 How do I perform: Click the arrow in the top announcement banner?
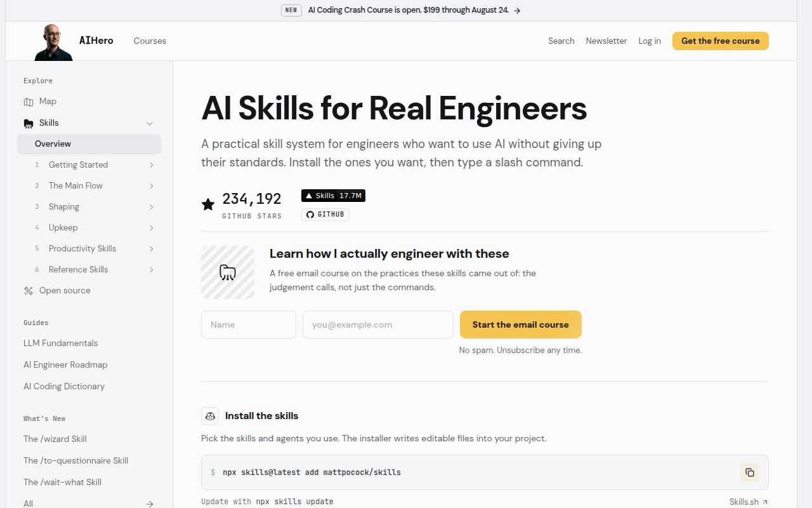point(517,11)
